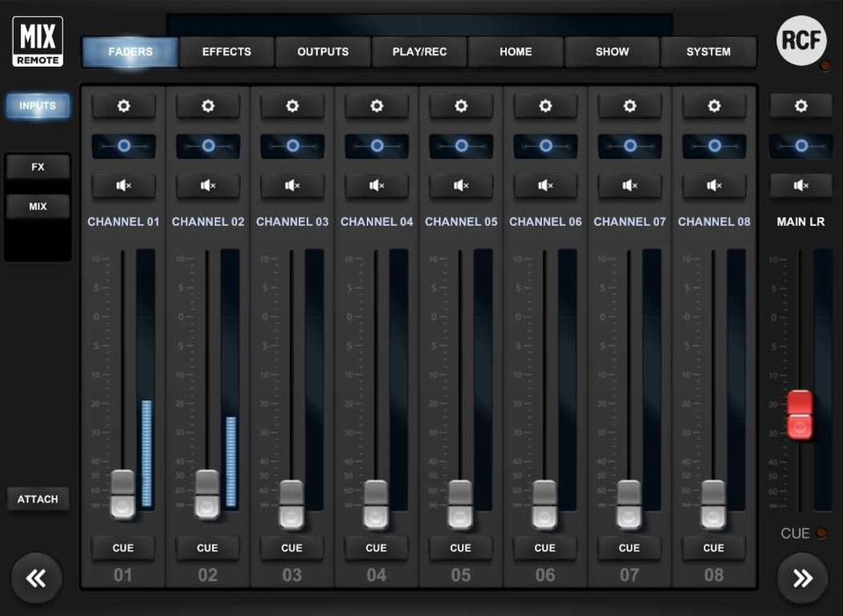Select the FX view button
This screenshot has height=616, width=843.
(x=38, y=167)
